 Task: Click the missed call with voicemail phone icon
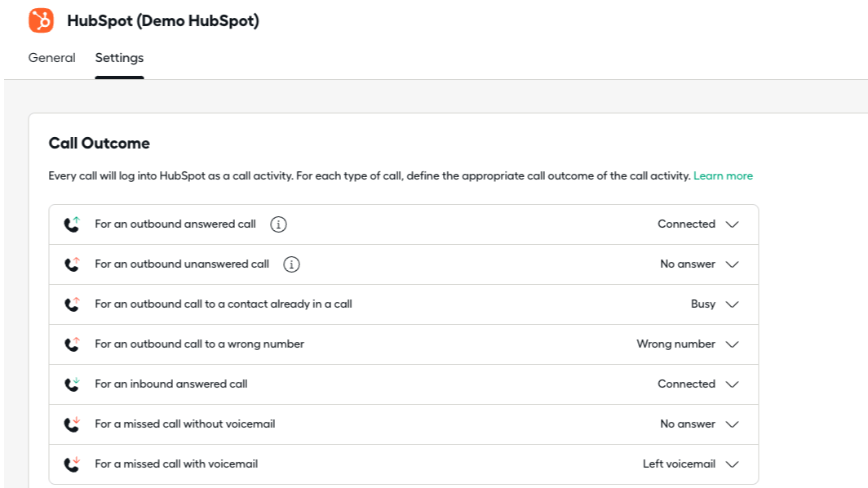pyautogui.click(x=72, y=464)
